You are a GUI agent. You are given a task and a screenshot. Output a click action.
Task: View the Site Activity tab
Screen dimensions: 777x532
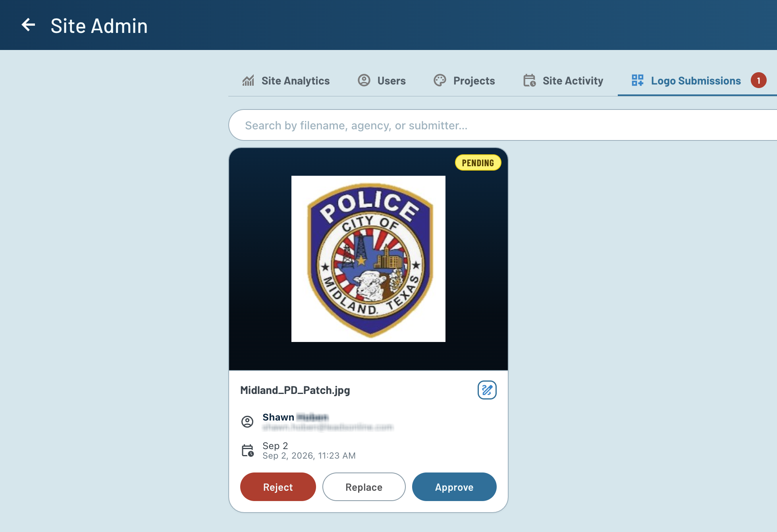(563, 81)
